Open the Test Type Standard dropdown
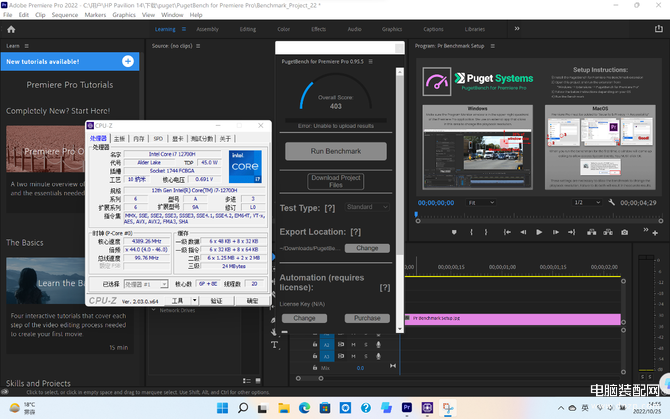This screenshot has height=419, width=670. pyautogui.click(x=367, y=207)
